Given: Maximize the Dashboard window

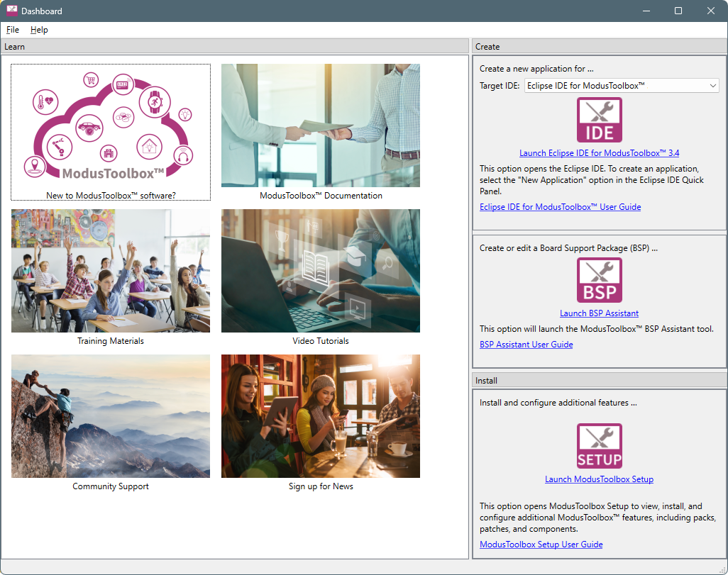Looking at the screenshot, I should (x=678, y=11).
